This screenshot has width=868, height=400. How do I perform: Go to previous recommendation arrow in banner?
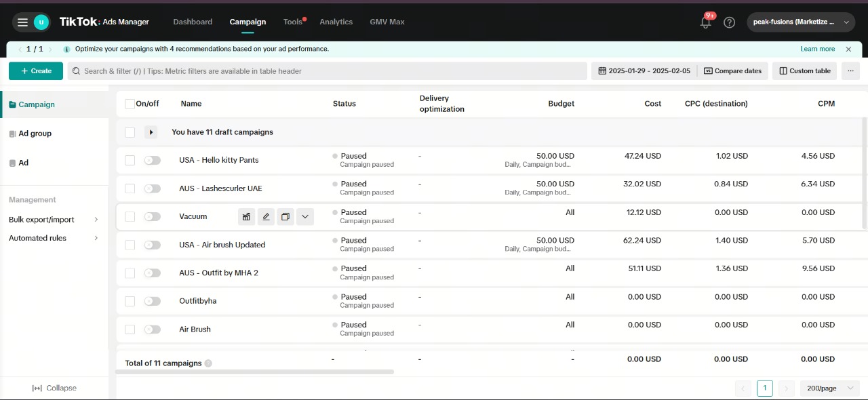tap(20, 49)
